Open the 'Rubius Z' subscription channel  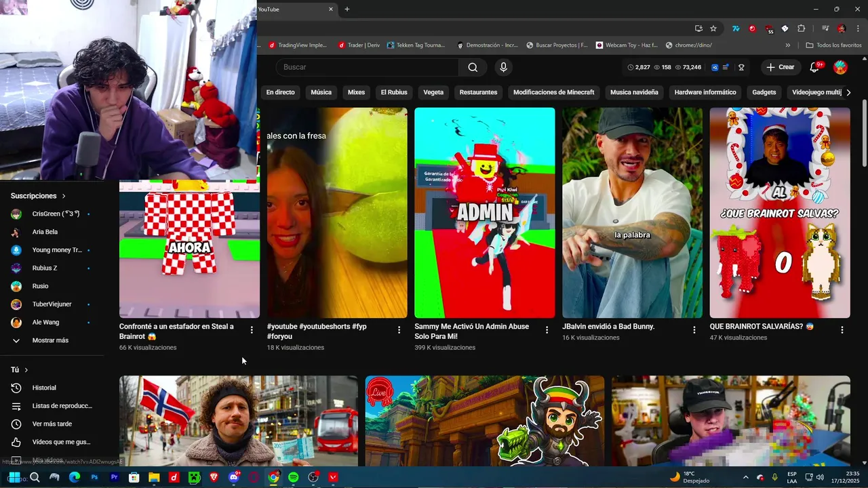[x=45, y=268]
